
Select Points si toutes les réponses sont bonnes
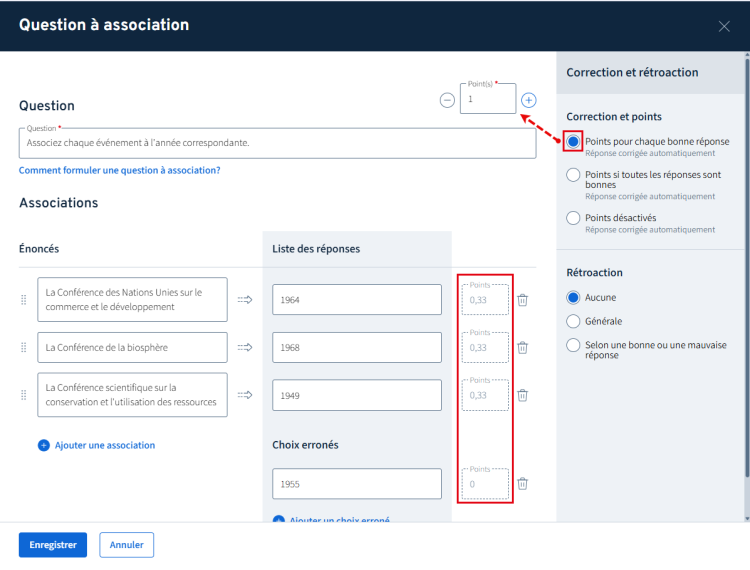coord(573,175)
